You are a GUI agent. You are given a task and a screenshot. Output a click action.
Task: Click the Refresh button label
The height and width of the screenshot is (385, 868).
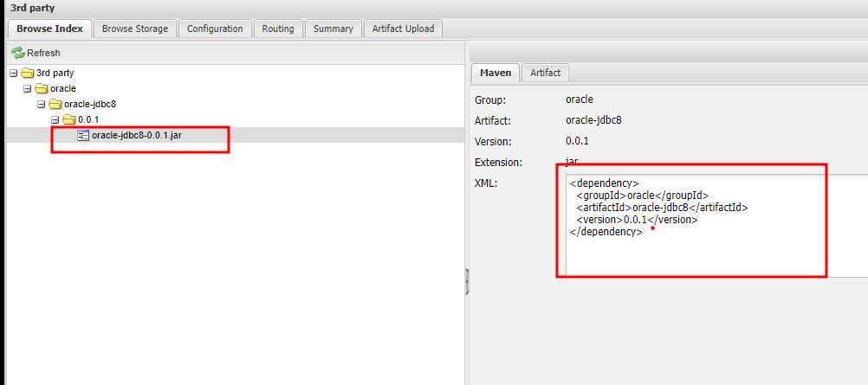[43, 53]
